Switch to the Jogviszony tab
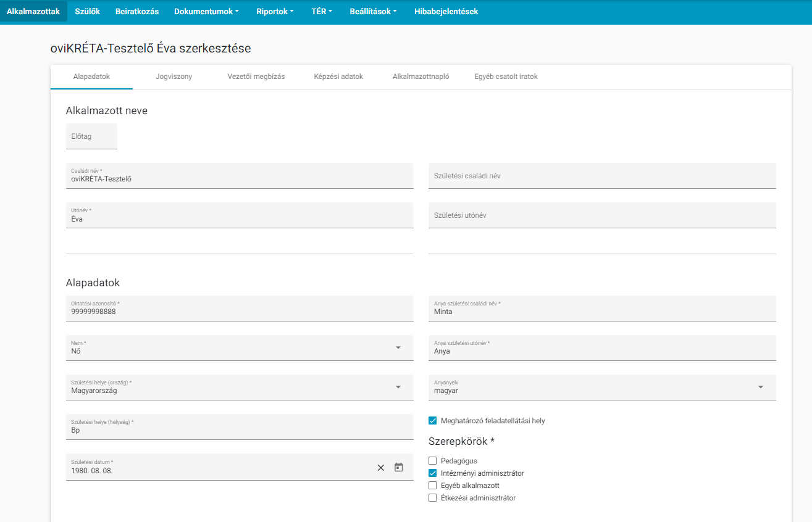Screen dimensions: 812x522 pyautogui.click(x=174, y=77)
